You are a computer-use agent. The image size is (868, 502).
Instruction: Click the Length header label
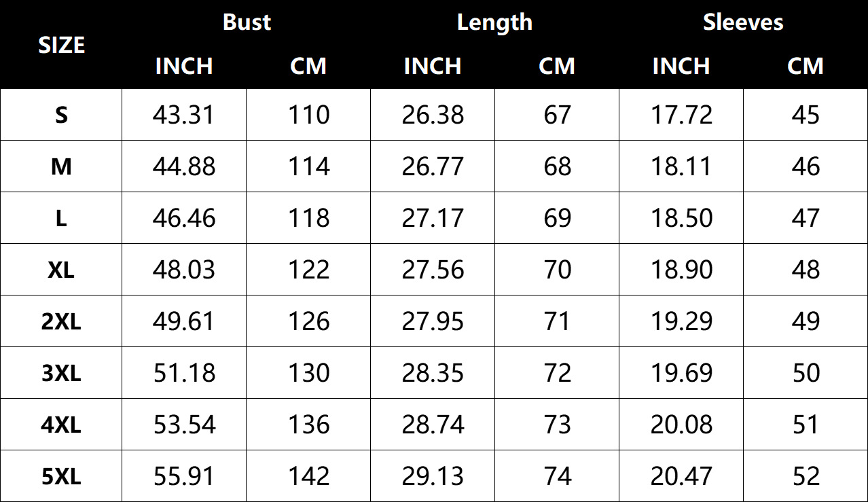tap(494, 22)
